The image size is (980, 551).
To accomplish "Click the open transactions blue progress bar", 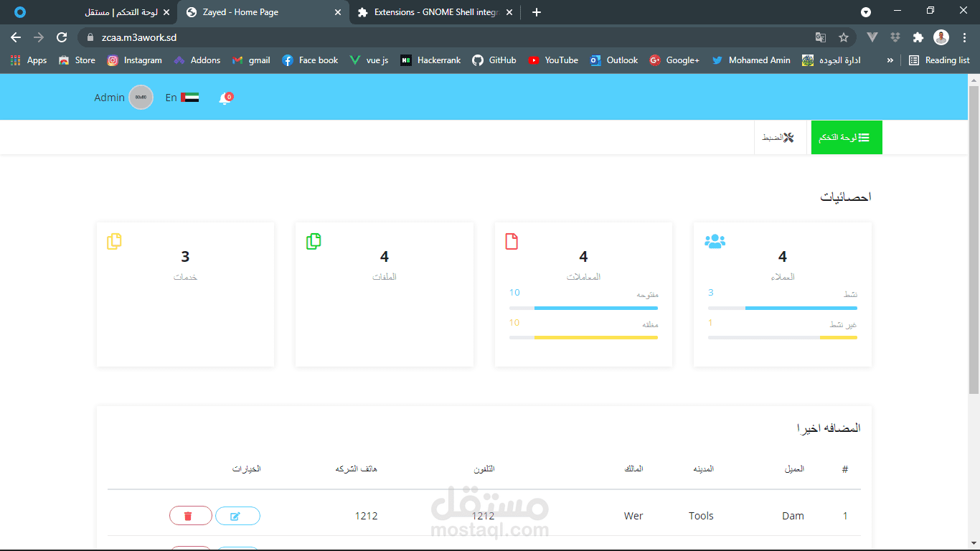I will (583, 308).
